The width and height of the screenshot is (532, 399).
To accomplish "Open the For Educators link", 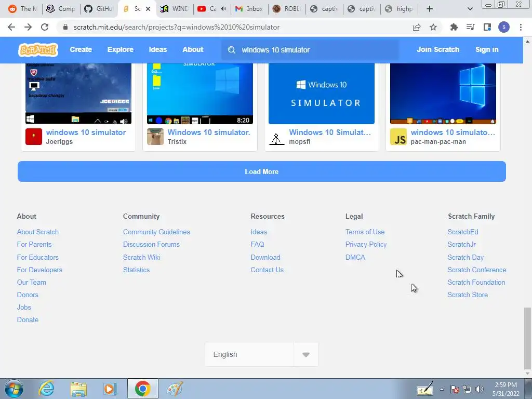I will pos(37,257).
